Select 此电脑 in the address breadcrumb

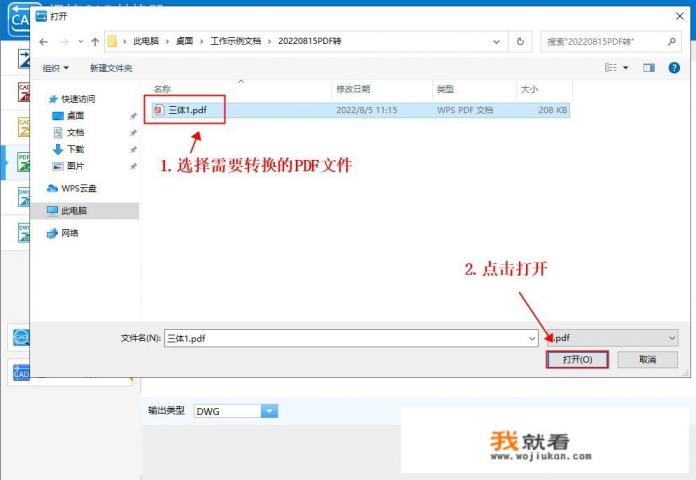pos(146,41)
